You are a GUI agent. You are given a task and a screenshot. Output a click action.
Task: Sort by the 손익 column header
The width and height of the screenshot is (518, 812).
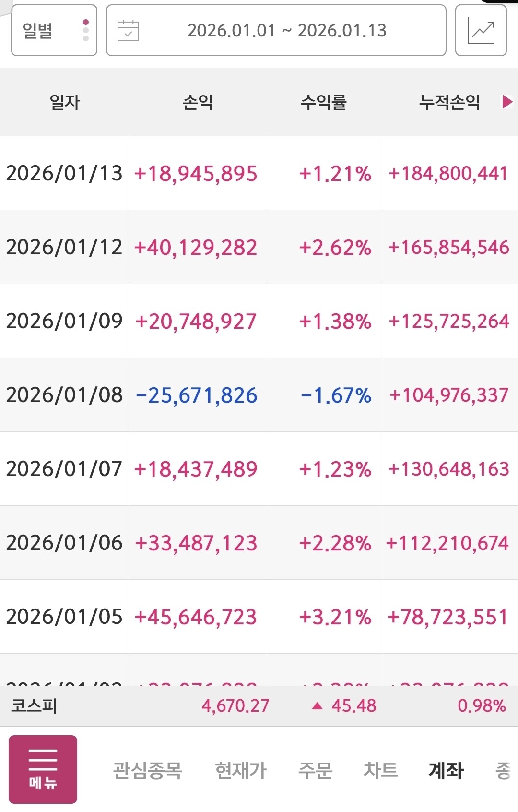[198, 102]
